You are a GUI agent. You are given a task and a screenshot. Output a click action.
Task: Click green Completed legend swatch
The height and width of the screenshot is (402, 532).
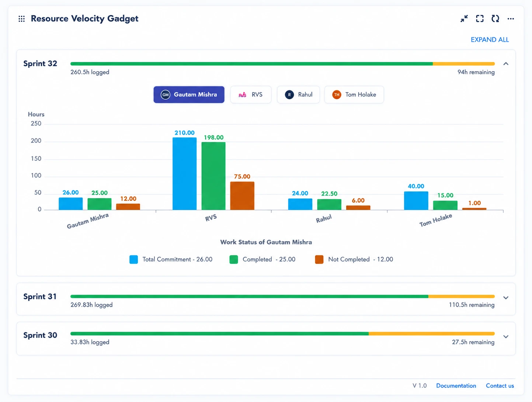[x=234, y=260]
